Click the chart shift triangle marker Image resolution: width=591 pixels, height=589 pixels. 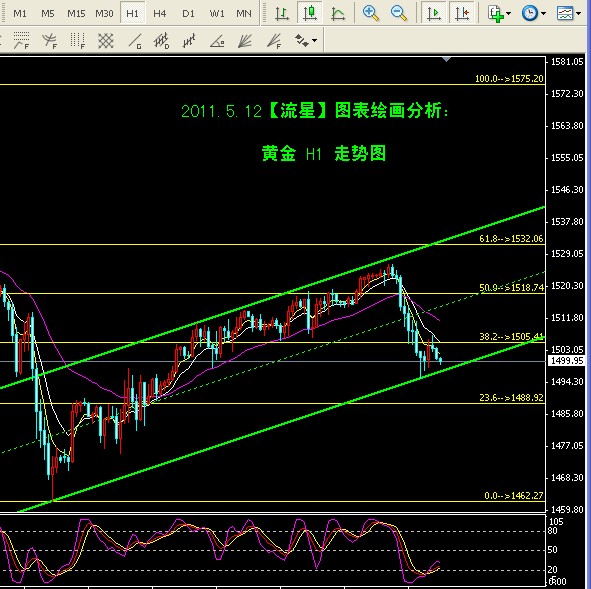click(x=447, y=60)
